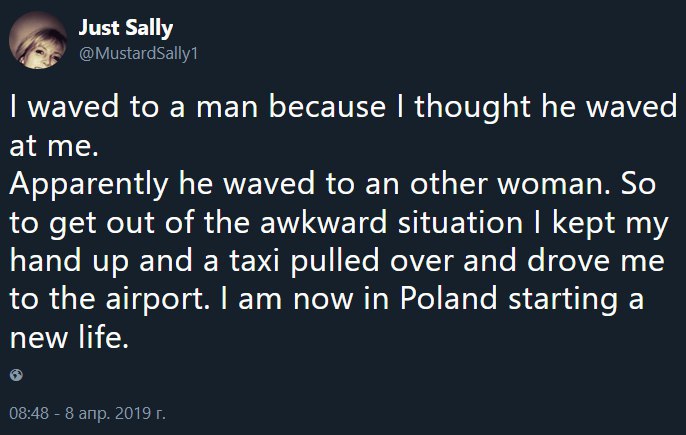686x435 pixels.
Task: Open the 08:48 timestamp link
Action: [29, 413]
